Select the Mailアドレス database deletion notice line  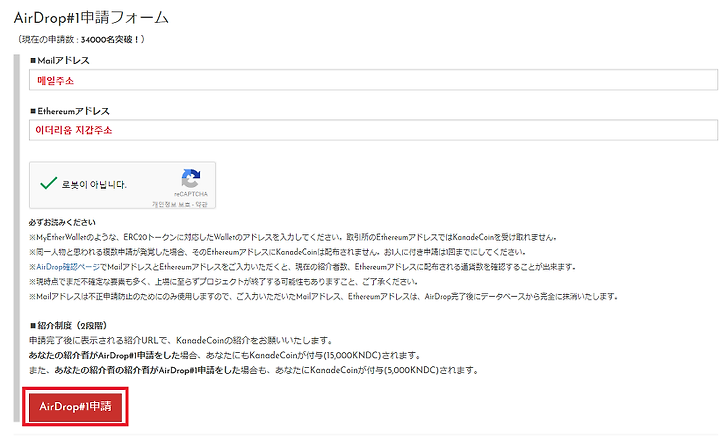[x=324, y=296]
